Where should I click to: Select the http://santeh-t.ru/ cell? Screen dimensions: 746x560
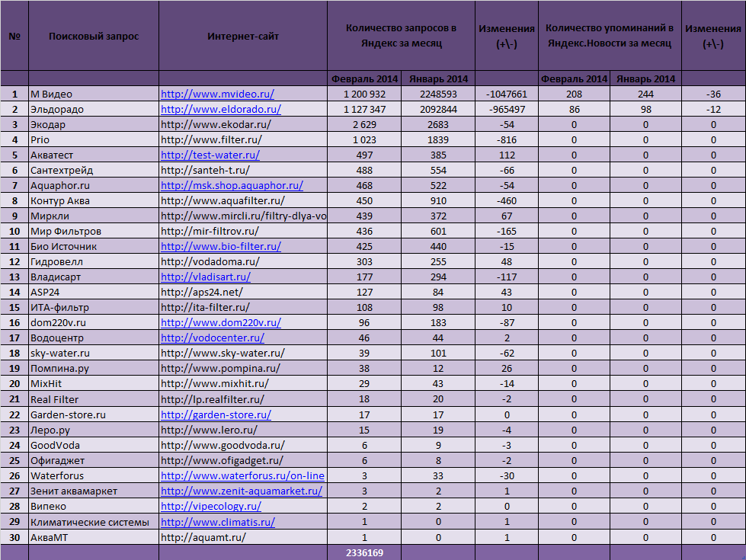(243, 171)
